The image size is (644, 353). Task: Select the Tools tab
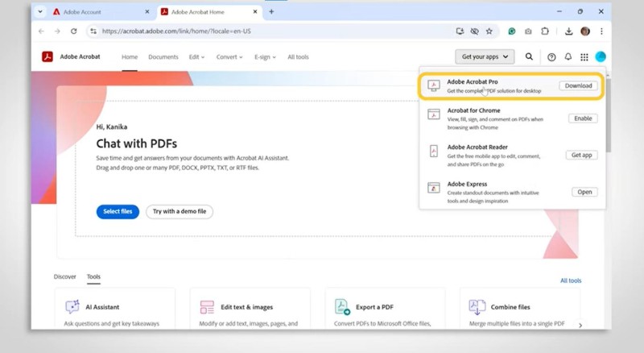coord(93,276)
